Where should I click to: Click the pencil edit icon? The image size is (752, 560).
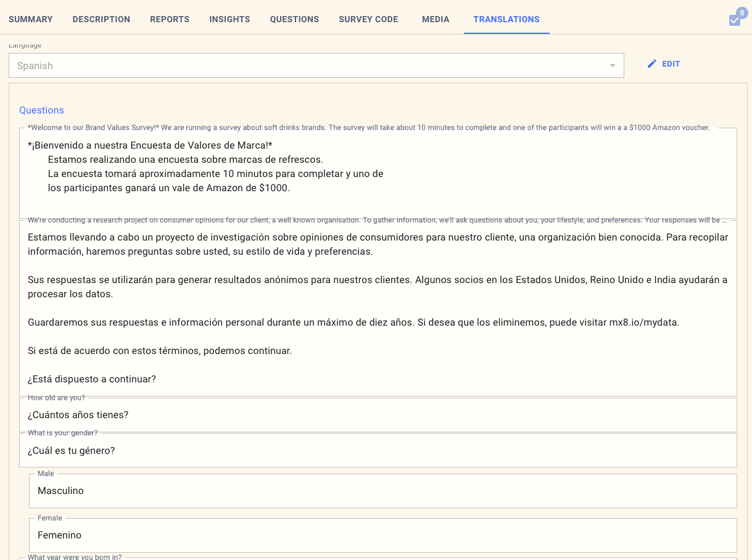click(652, 64)
